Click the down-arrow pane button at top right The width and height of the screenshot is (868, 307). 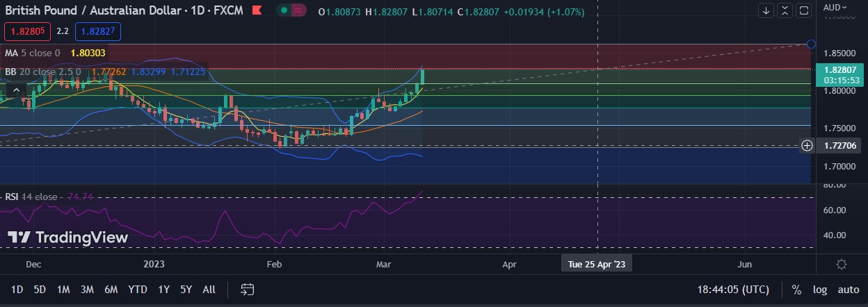click(766, 10)
